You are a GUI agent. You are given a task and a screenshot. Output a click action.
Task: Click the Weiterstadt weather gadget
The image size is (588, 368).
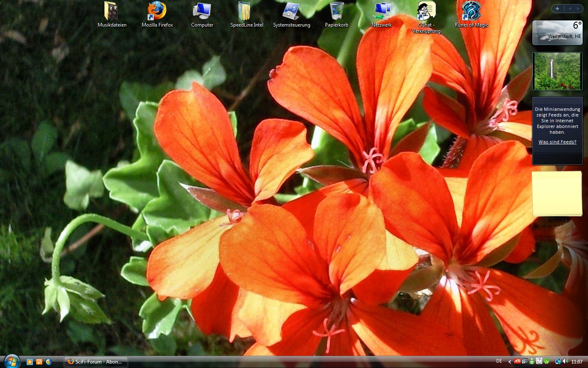click(557, 33)
